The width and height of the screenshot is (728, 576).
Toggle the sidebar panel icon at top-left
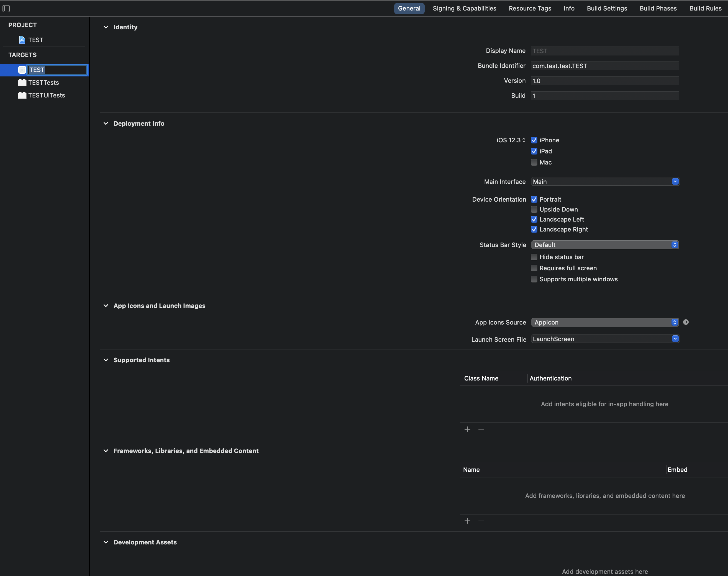[x=6, y=8]
